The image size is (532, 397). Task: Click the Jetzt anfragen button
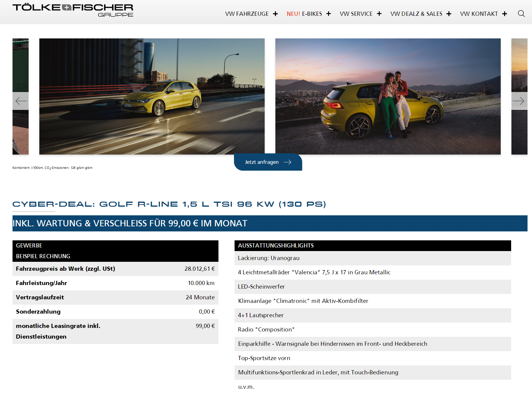268,162
